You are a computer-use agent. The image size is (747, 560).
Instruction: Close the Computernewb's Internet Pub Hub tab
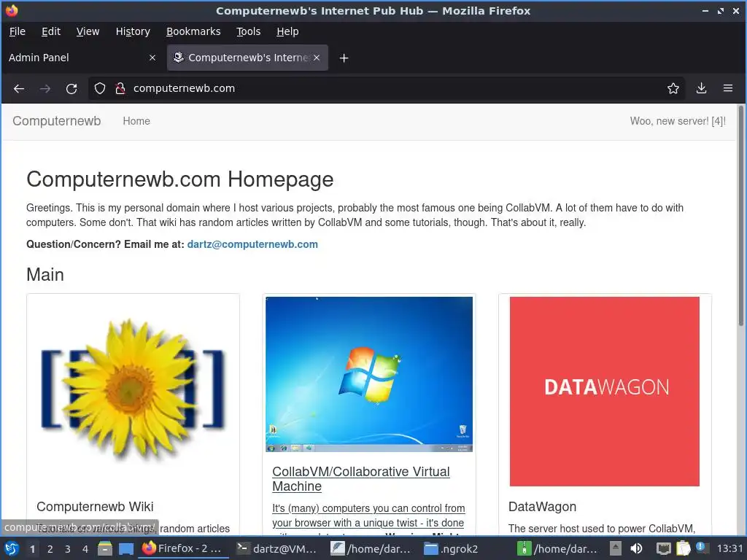click(317, 58)
